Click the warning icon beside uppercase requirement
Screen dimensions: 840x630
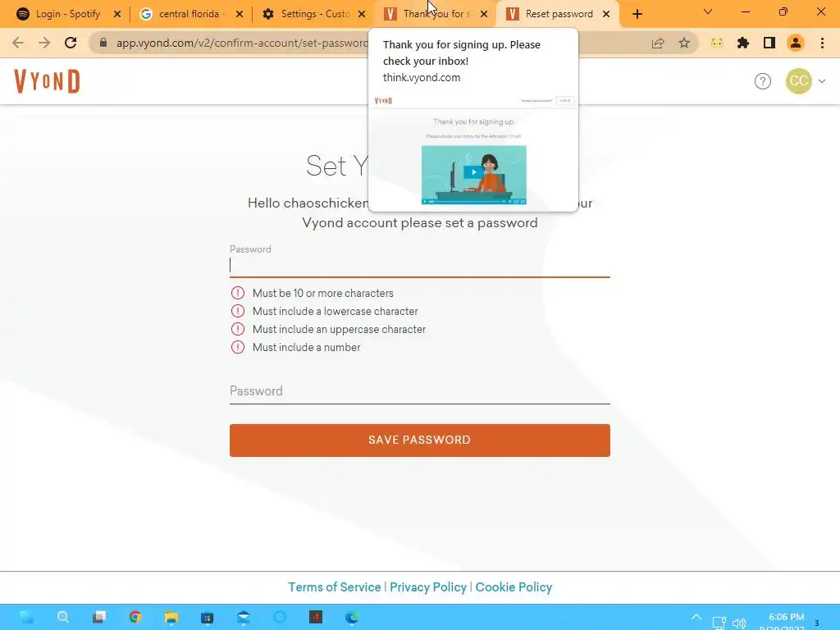[x=237, y=329]
